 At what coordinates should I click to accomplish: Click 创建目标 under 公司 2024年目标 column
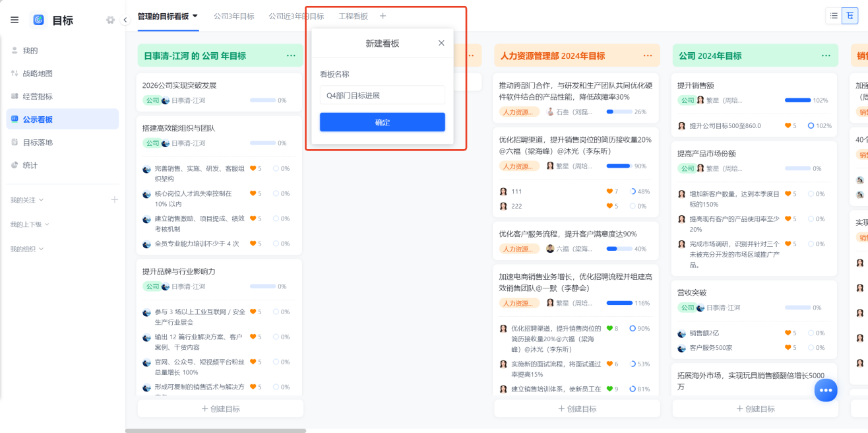755,409
